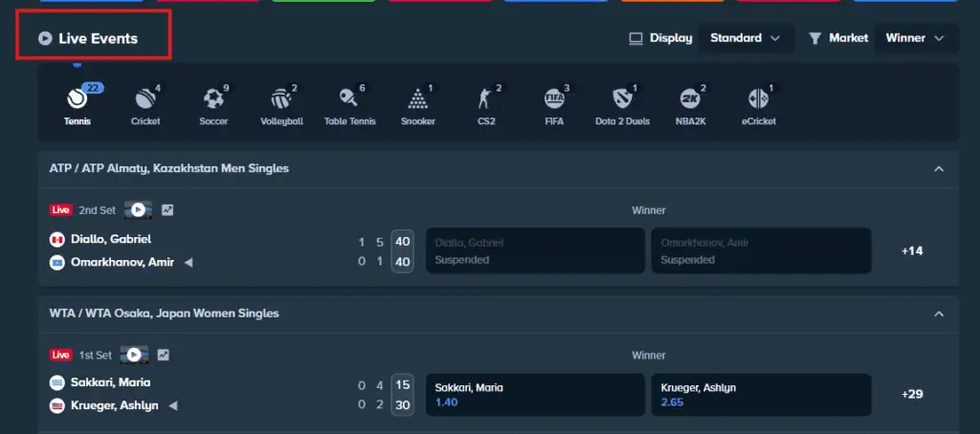Open the Market Winner dropdown

916,38
